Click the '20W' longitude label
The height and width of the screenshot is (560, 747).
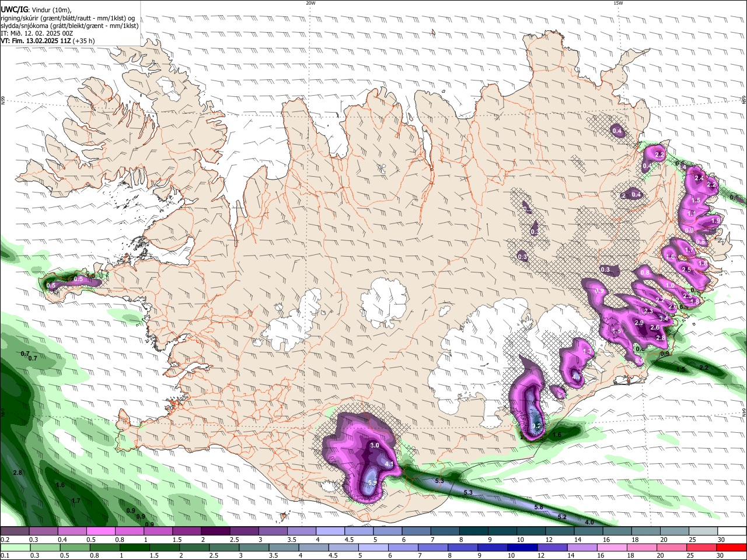310,3
